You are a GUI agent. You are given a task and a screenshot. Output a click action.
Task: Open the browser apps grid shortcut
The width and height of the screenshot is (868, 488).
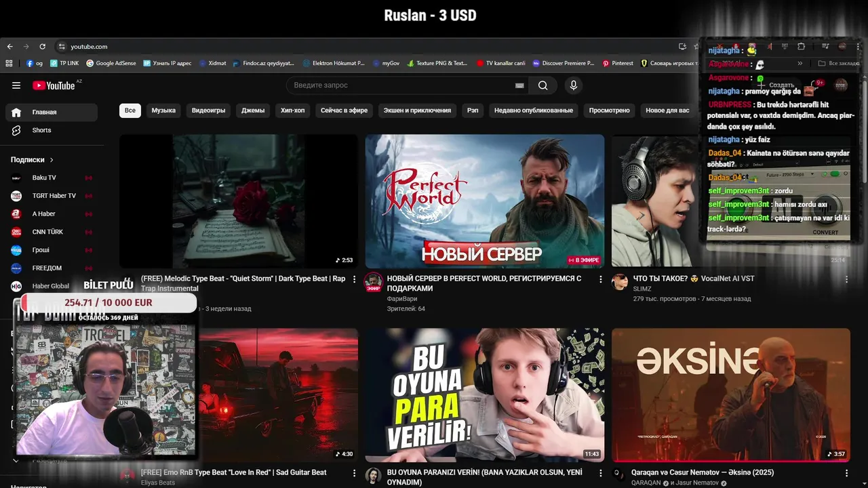pos(9,63)
